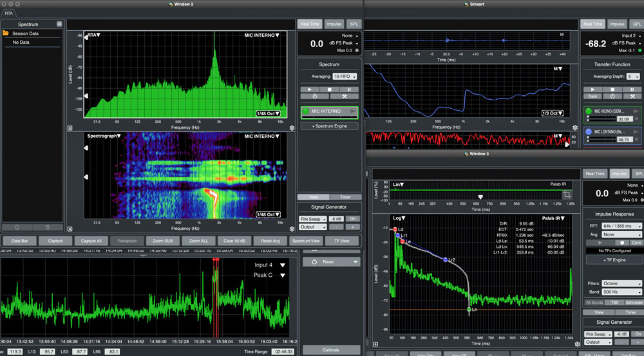
Task: Pause the Transfer Function measurement
Action: click(632, 89)
